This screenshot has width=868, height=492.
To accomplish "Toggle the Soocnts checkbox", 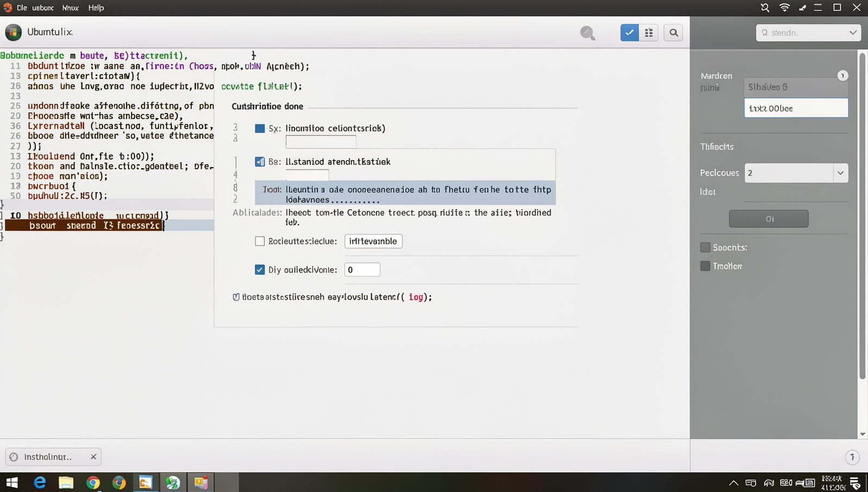I will [x=705, y=248].
